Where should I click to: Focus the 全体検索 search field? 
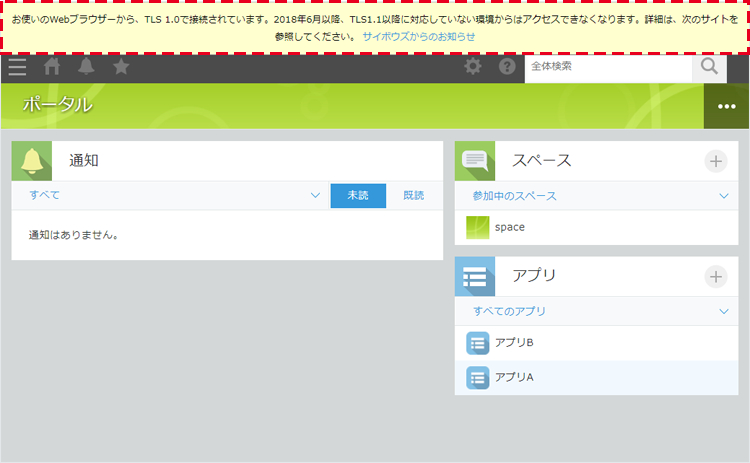tap(607, 67)
